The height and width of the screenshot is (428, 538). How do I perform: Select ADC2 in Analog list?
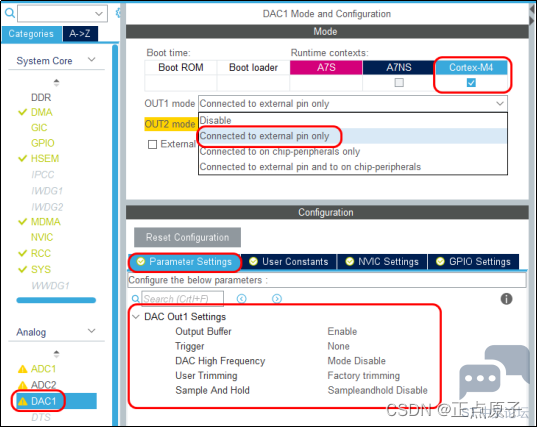pos(43,385)
